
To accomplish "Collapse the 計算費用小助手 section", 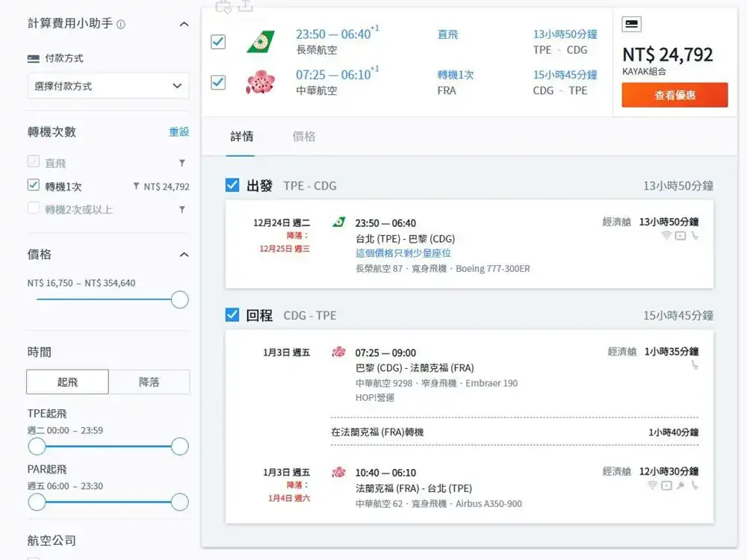I will [184, 24].
